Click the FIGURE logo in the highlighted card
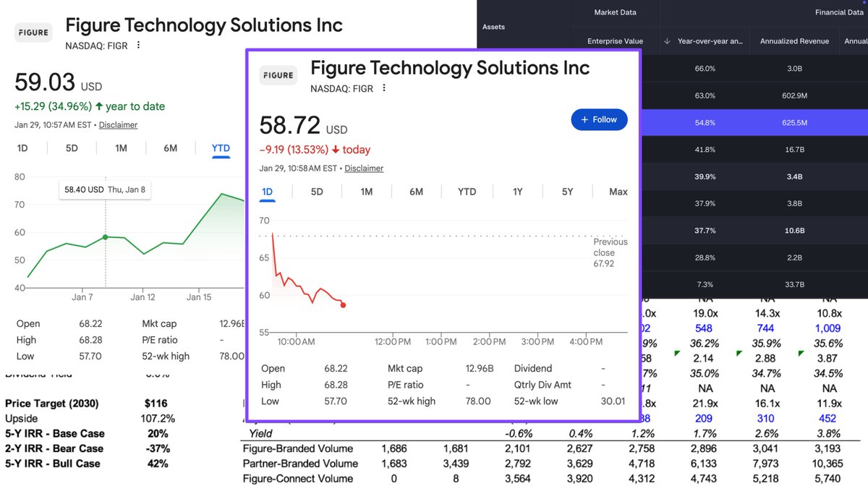This screenshot has height=486, width=868. click(278, 75)
